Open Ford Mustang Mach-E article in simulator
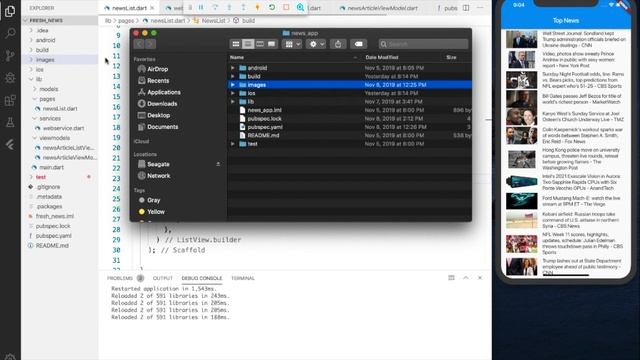Screen dimensions: 640x360 (566, 201)
